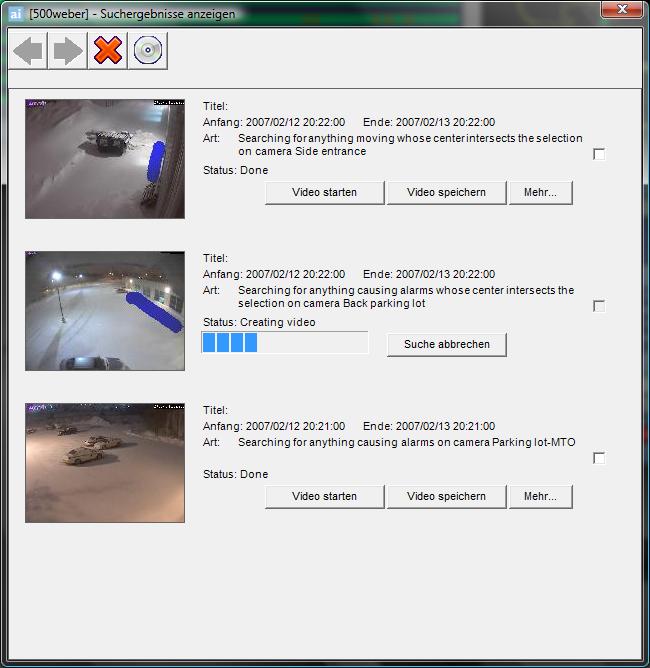
Task: Click the Creating video progress bar
Action: click(285, 343)
